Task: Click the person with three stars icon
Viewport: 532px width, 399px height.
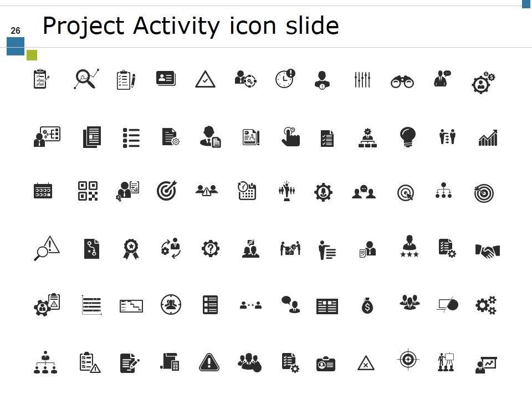Action: tap(410, 246)
